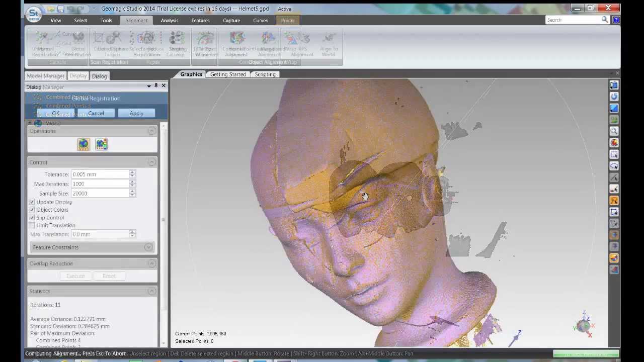Image resolution: width=644 pixels, height=362 pixels.
Task: Click the open folder quick access icon
Action: [51, 9]
